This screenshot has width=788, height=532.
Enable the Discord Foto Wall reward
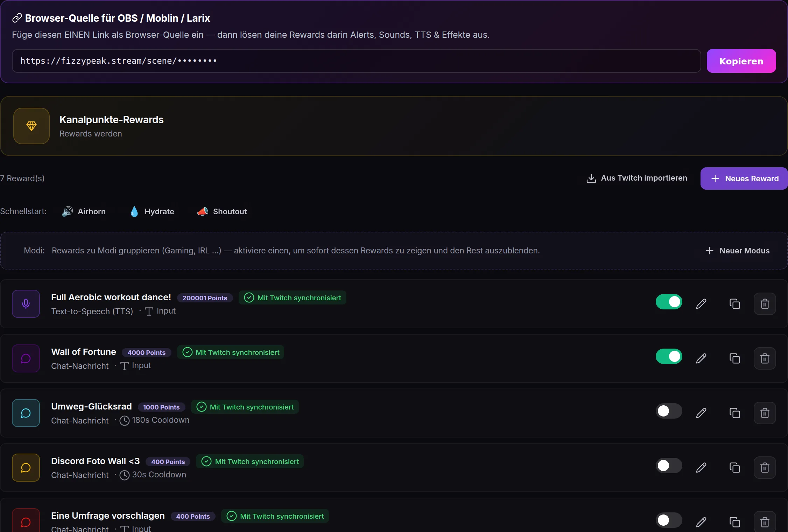coord(669,465)
